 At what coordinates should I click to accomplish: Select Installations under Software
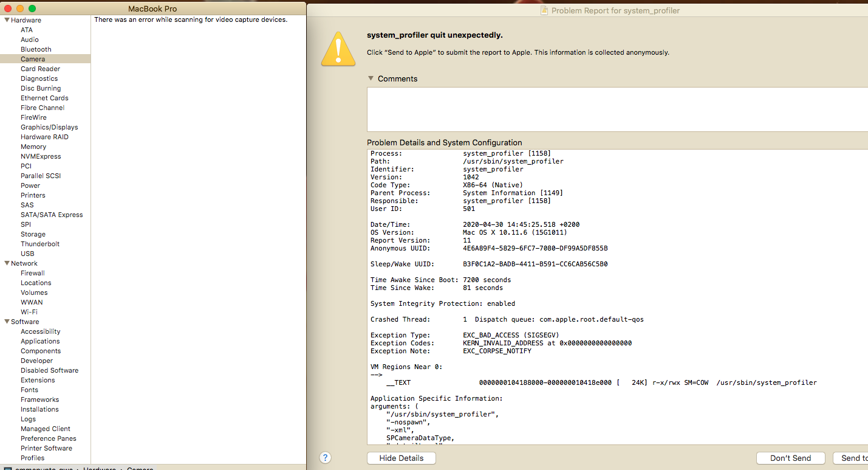pos(39,409)
